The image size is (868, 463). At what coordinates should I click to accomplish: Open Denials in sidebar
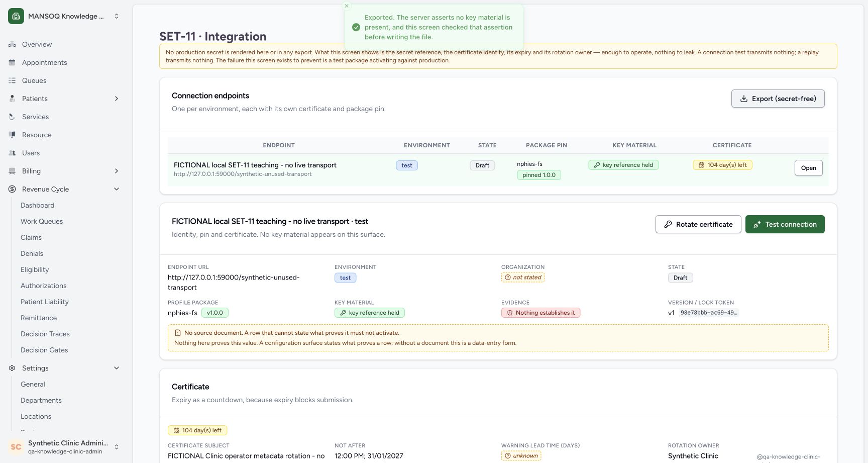pyautogui.click(x=32, y=253)
